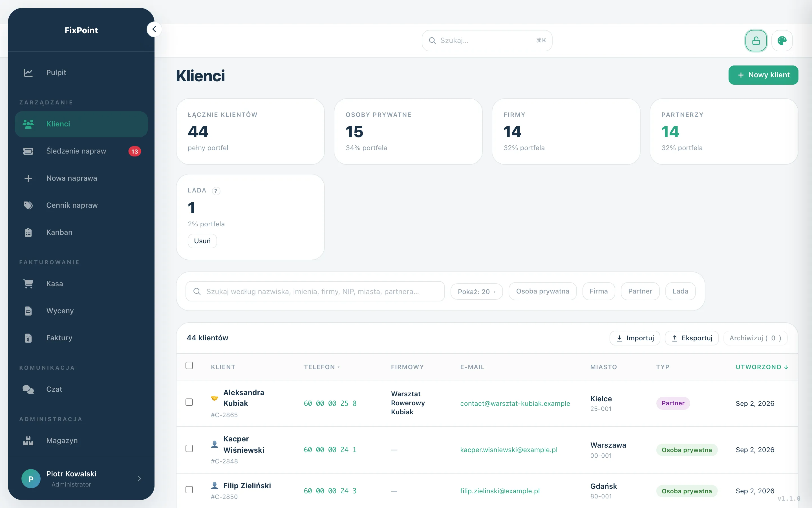Click the Kasa shopping cart icon
Screen dimensions: 812x508
28,284
